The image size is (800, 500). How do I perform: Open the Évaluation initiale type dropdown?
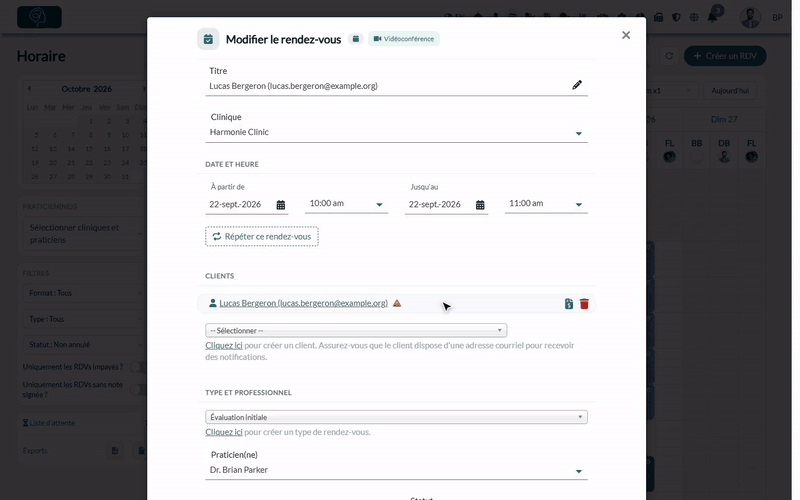[396, 417]
